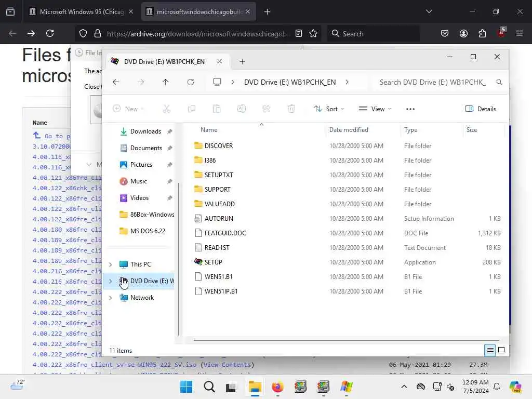Open the See more ellipsis menu
Viewport: 532px width, 399px height.
(x=410, y=109)
